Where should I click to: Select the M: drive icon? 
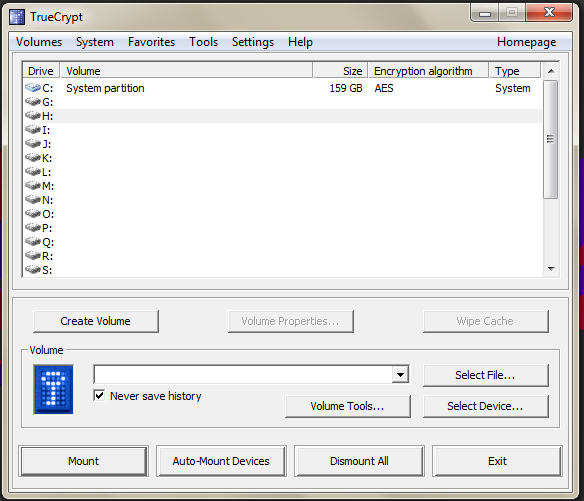click(x=33, y=186)
